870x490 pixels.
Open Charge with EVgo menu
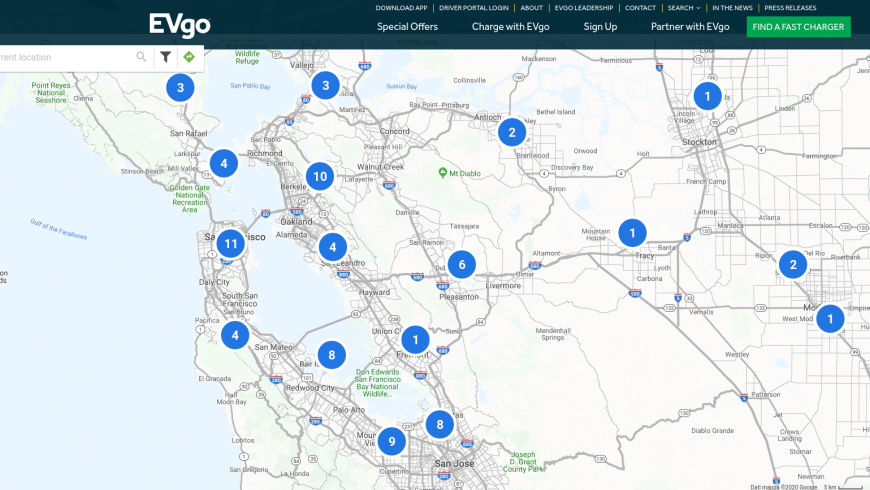coord(510,27)
